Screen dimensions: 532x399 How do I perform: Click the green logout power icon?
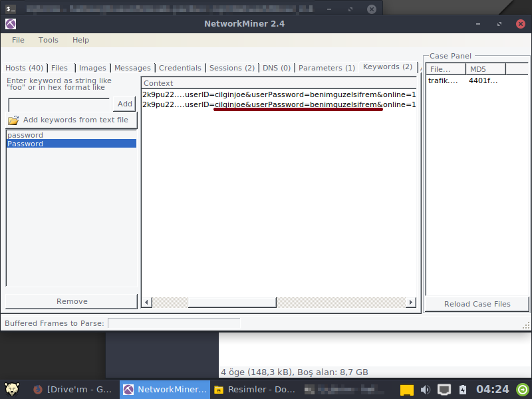523,389
